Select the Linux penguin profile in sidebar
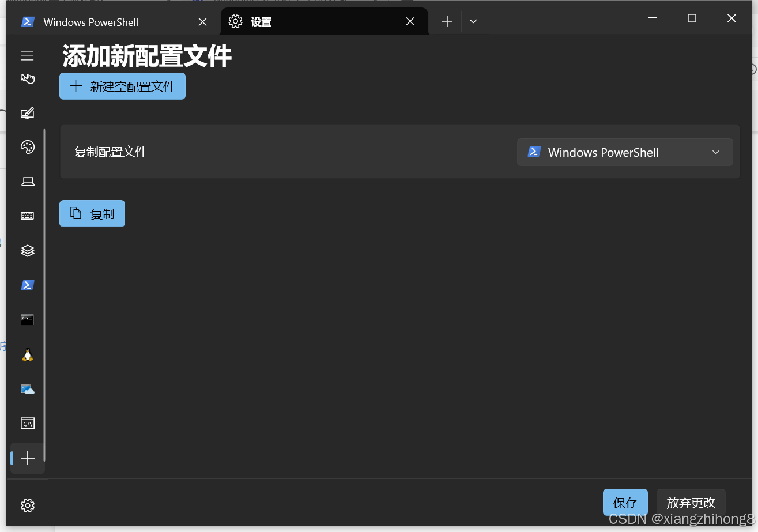 27,354
